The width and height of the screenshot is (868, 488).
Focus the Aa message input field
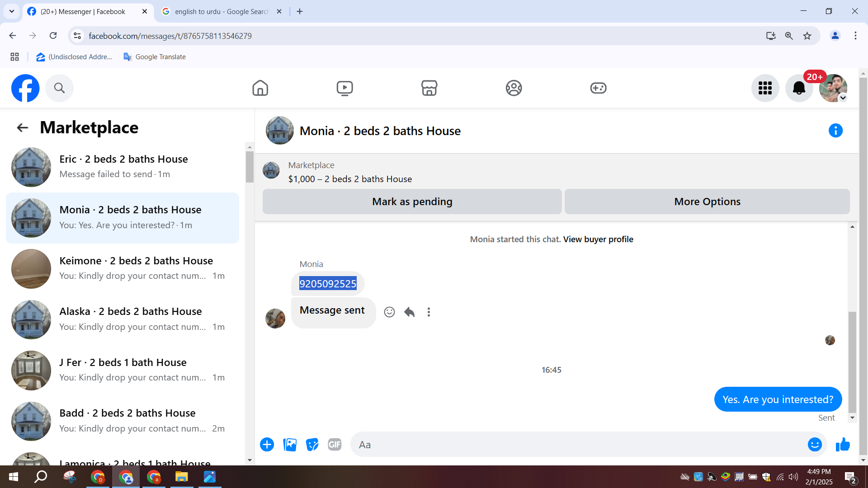pyautogui.click(x=579, y=445)
